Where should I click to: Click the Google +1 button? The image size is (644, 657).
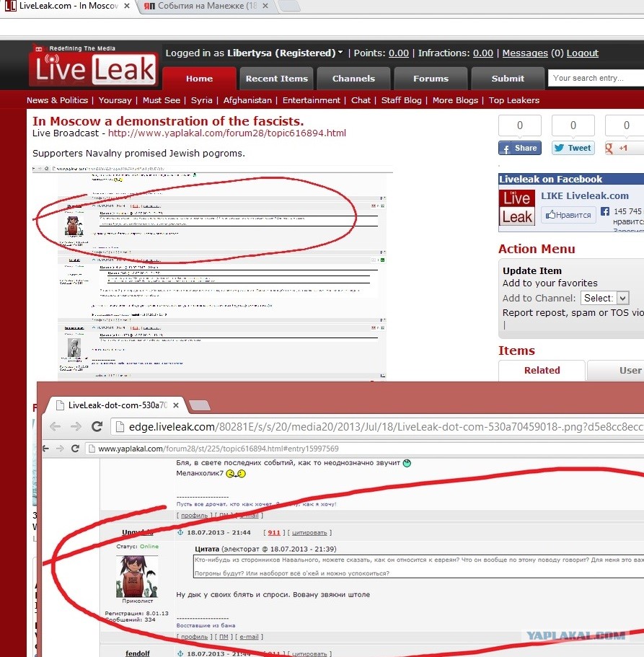point(625,148)
